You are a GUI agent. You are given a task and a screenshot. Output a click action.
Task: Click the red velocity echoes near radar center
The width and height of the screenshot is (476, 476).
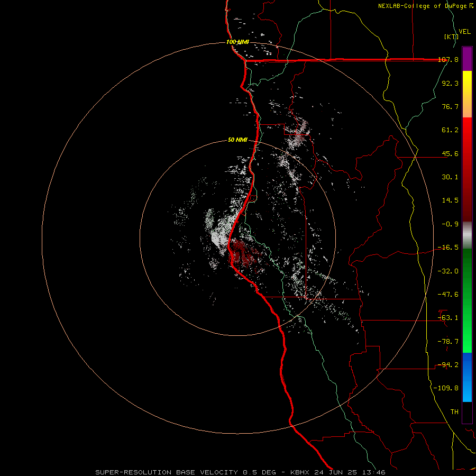point(244,253)
